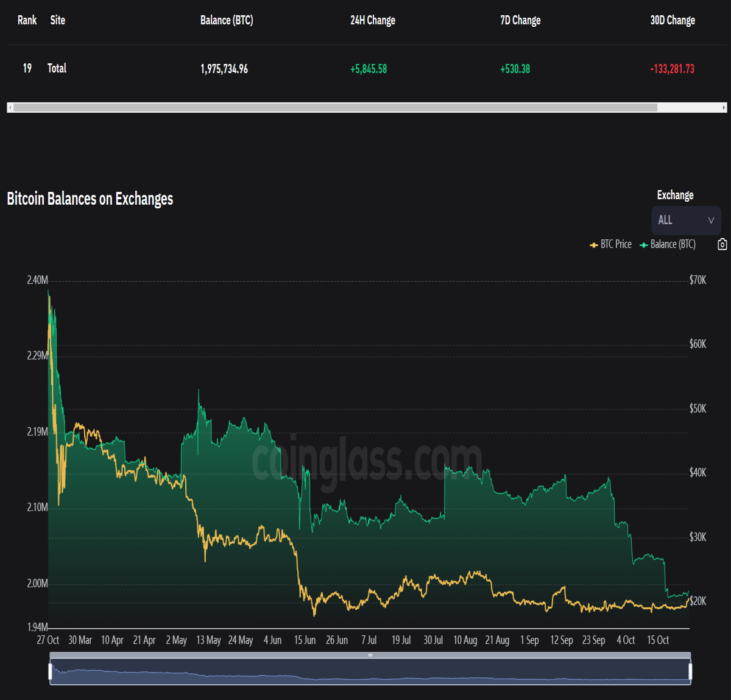Open the Exchange ALL dropdown
The image size is (731, 700).
pos(686,221)
